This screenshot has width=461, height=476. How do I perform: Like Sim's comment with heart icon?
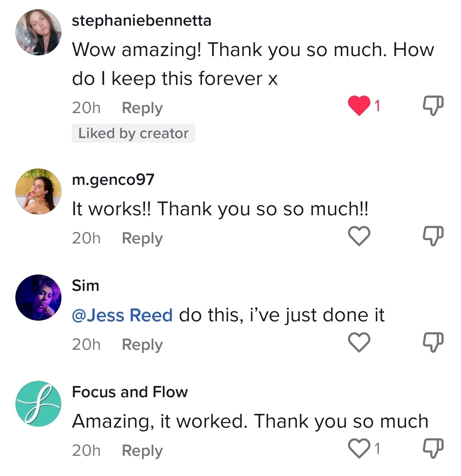359,342
